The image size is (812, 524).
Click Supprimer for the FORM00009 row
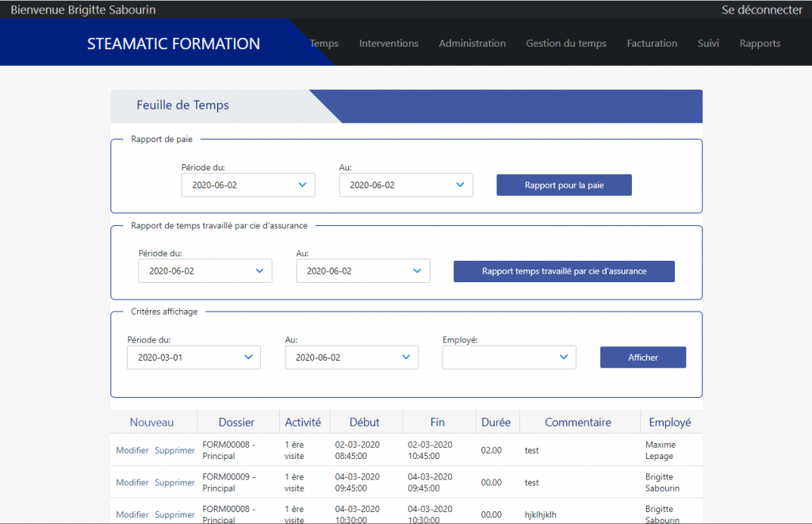pos(174,483)
